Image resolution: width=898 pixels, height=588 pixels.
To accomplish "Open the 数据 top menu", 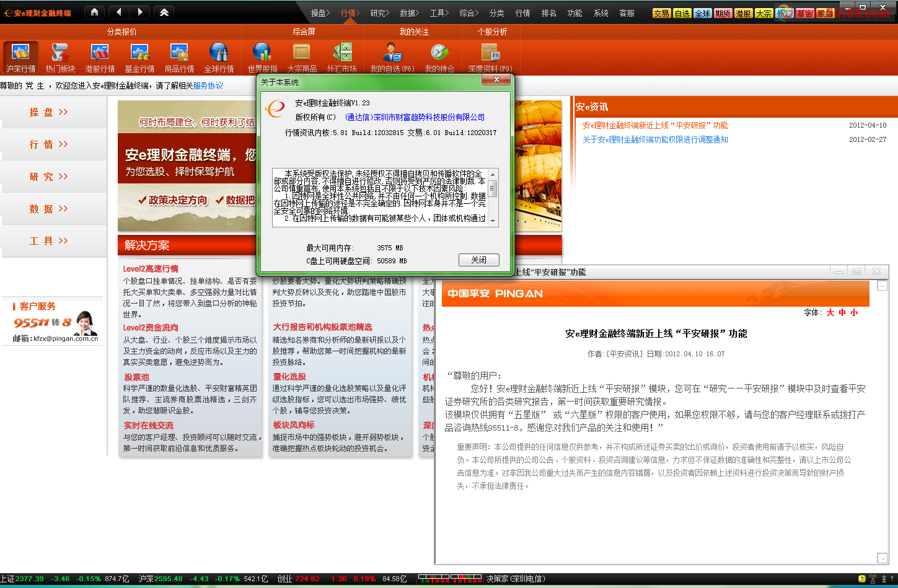I will point(409,13).
